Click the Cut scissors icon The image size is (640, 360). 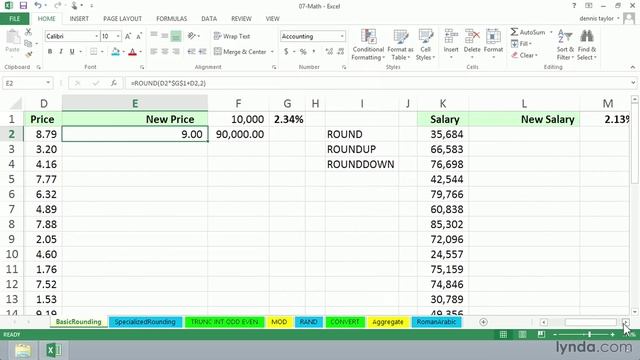28,32
